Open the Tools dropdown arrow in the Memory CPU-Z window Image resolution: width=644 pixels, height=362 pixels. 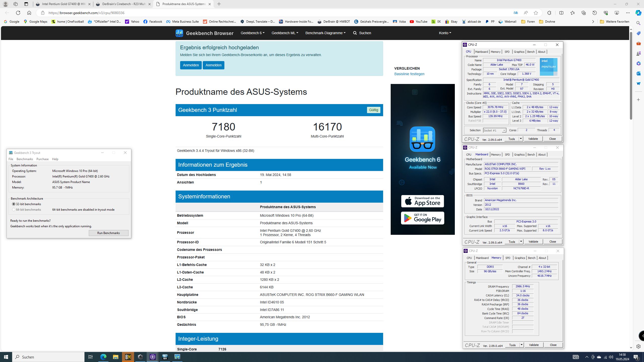pos(521,345)
